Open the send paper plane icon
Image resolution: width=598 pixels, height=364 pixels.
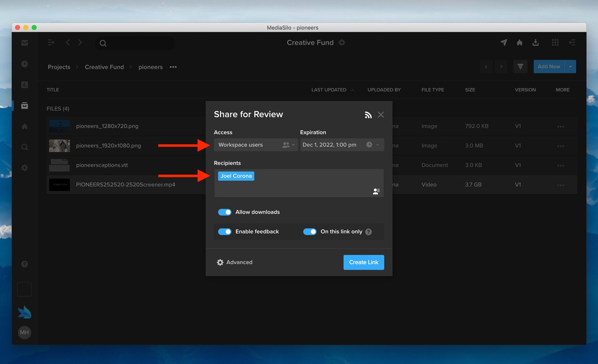(x=504, y=42)
